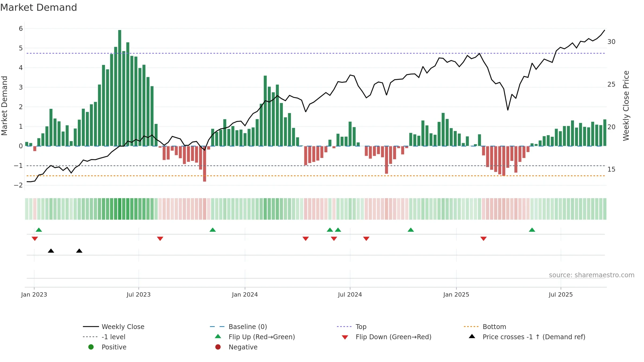Viewport: 644px width, 362px height.
Task: Click the Flip Down marker in February 2025
Action: click(484, 239)
